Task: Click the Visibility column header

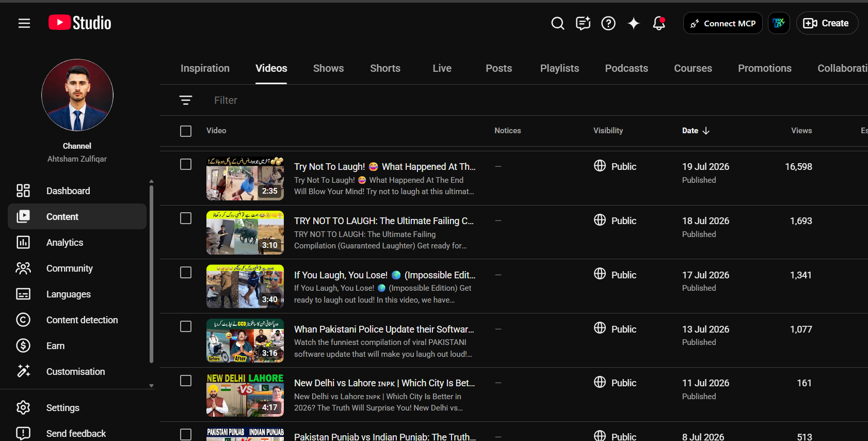Action: 608,131
